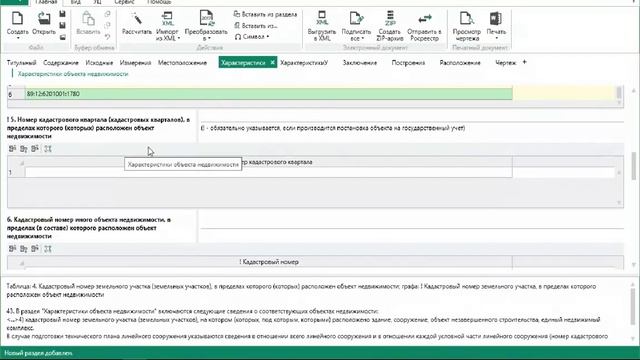
Task: Click the Создать ZIP-архив icon
Action: click(x=390, y=18)
